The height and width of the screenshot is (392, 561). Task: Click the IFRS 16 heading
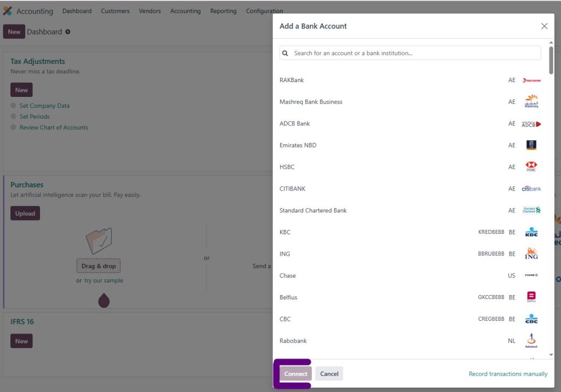pos(22,321)
